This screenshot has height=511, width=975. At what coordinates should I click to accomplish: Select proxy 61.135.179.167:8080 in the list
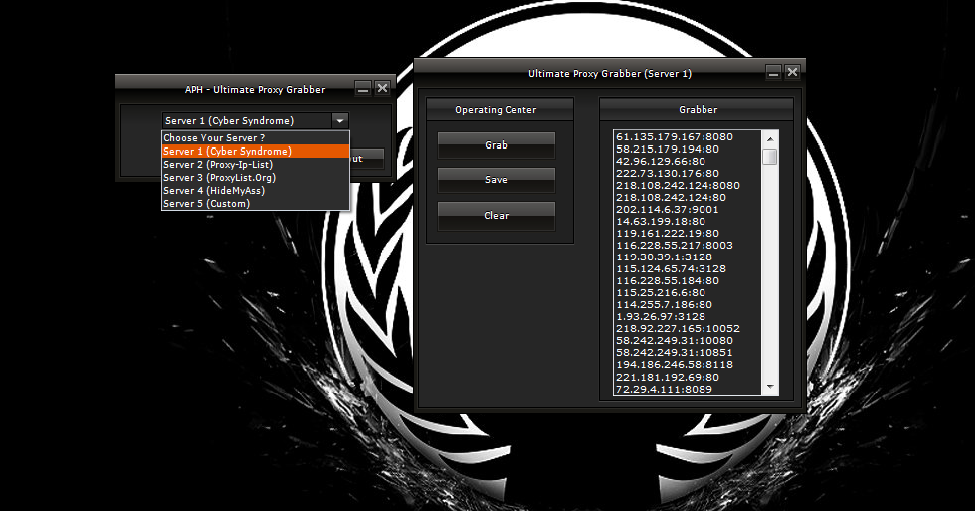point(674,136)
